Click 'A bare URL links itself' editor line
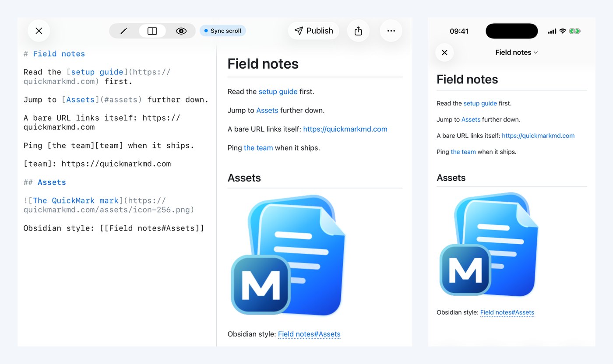613x364 pixels. [x=102, y=122]
